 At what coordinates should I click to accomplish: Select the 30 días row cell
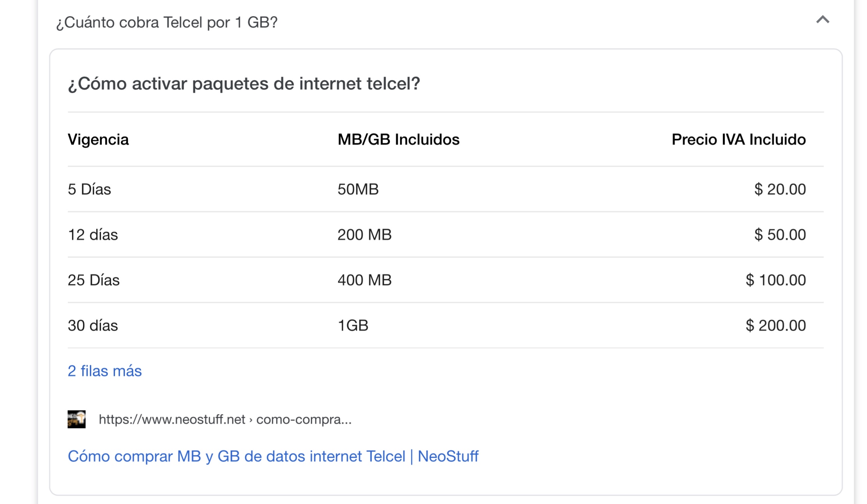[93, 326]
